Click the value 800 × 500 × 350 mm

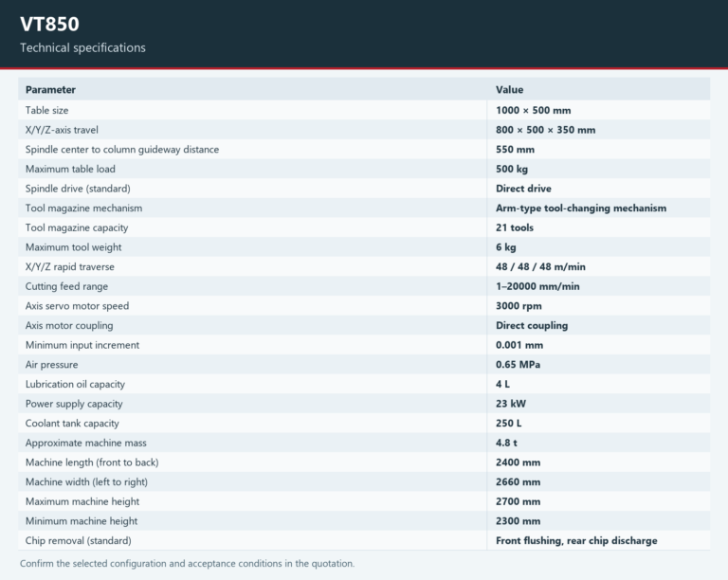546,130
